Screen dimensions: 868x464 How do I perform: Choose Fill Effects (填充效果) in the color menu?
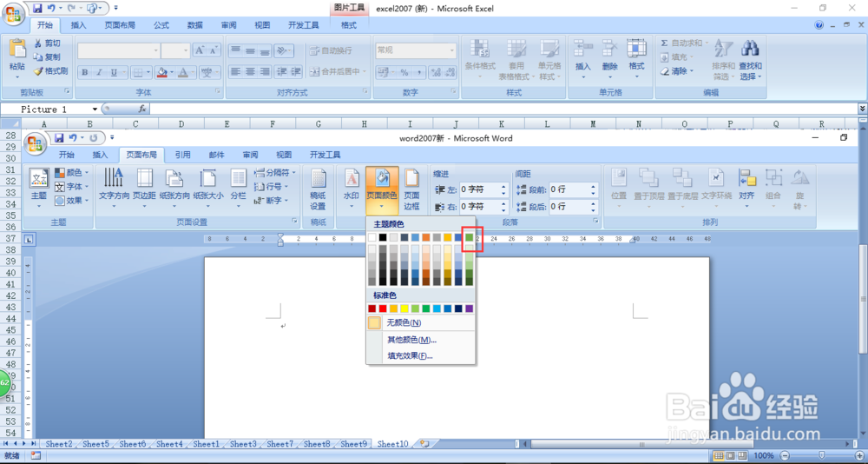[x=421, y=356]
